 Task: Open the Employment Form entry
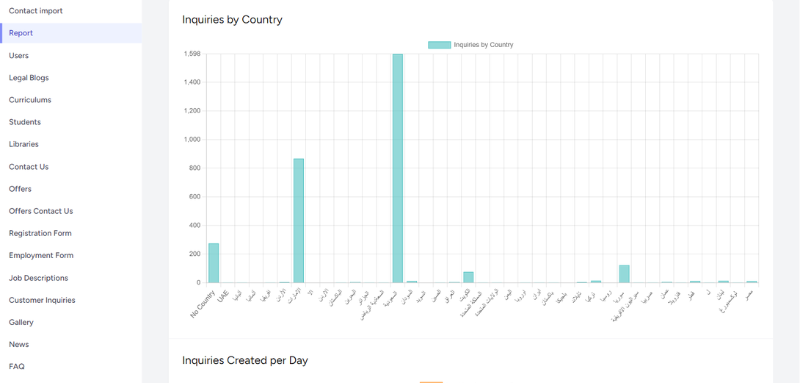pyautogui.click(x=41, y=256)
